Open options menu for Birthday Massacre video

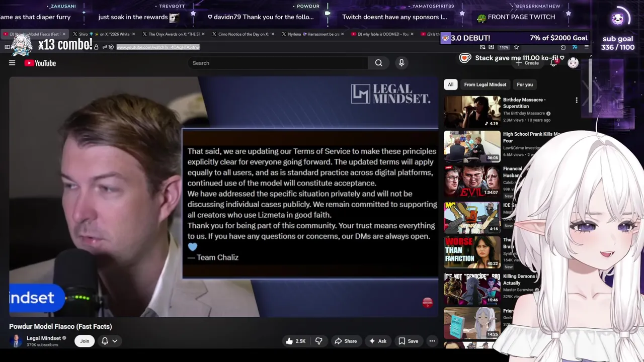(577, 100)
